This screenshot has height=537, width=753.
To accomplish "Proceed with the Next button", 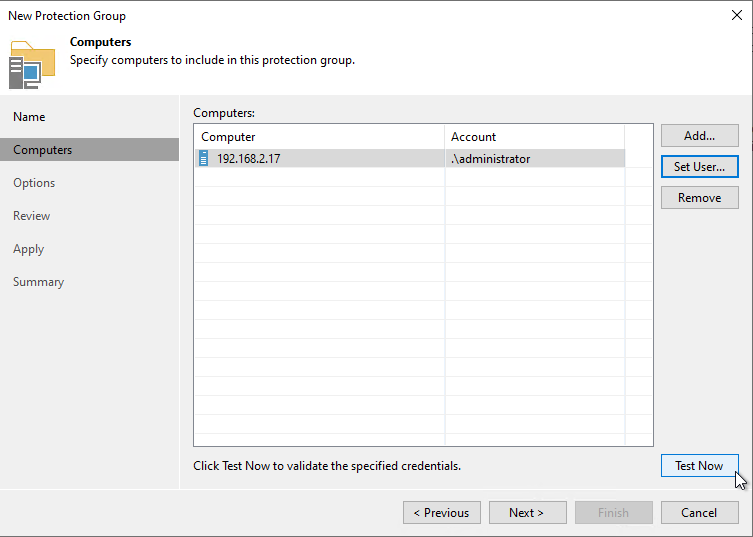I will point(528,513).
